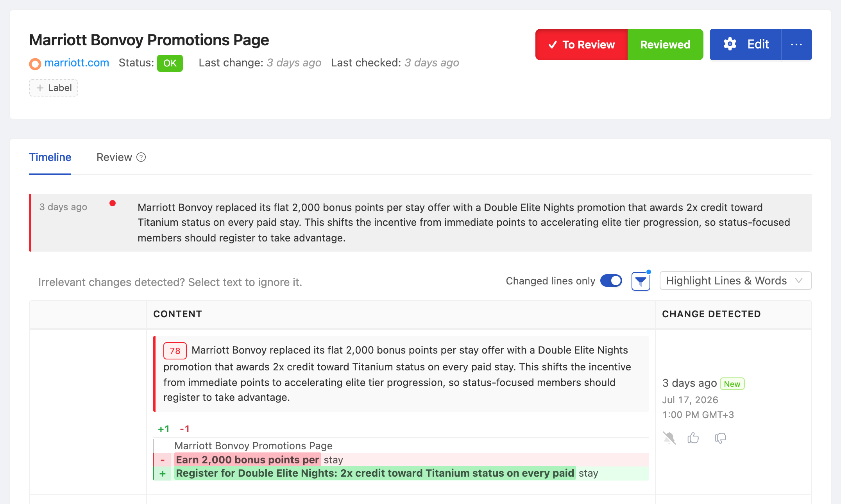
Task: Toggle the Changed lines only switch
Action: (611, 281)
